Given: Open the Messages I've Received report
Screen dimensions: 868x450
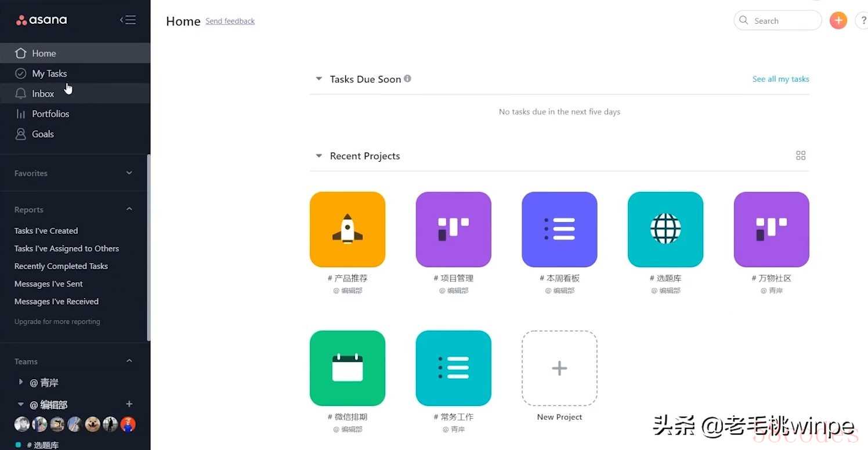Looking at the screenshot, I should [x=56, y=302].
